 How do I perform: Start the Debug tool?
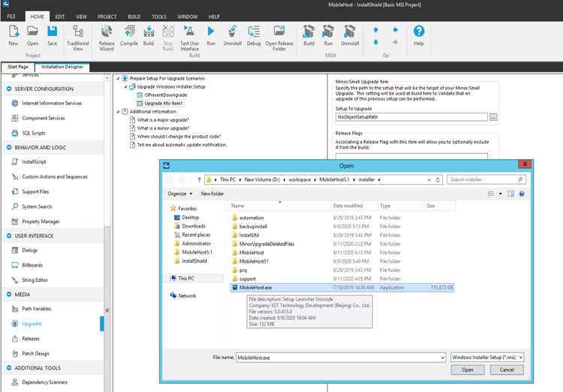coord(254,32)
